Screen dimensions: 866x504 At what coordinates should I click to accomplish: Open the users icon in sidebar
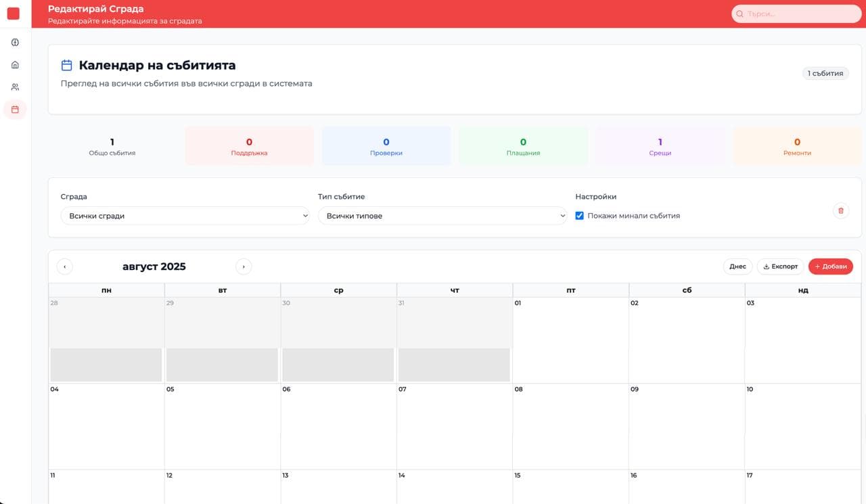pyautogui.click(x=15, y=87)
